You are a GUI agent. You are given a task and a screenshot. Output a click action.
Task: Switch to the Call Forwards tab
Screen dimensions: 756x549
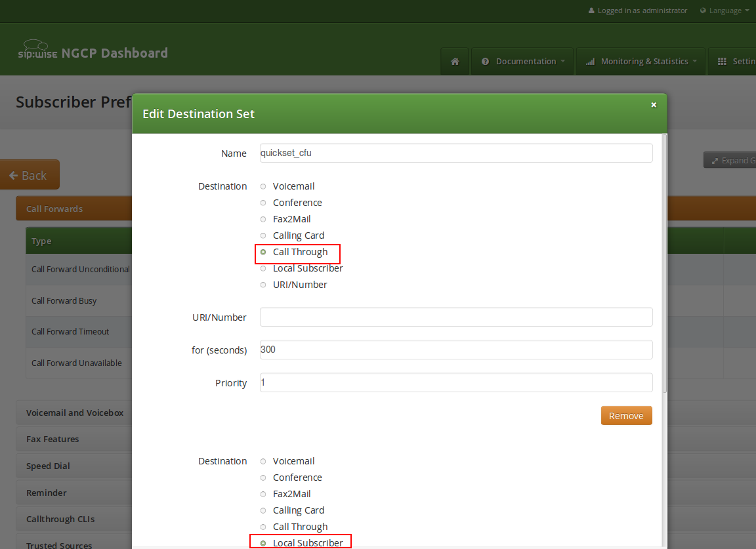click(x=53, y=208)
